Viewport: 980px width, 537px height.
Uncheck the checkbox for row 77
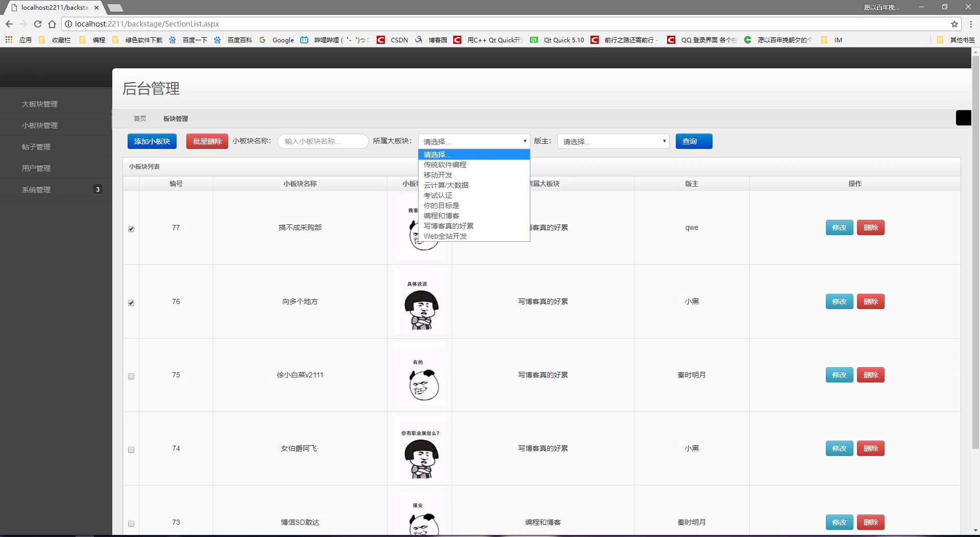(131, 229)
